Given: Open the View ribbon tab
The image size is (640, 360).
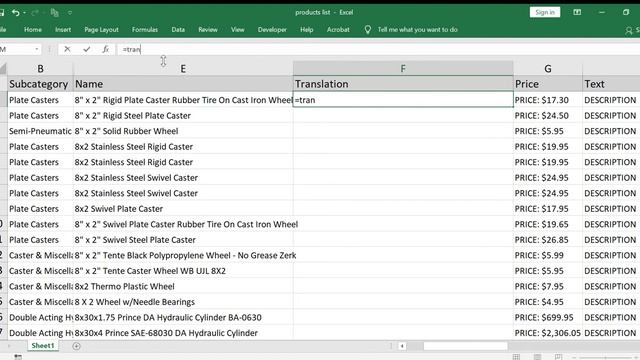Looking at the screenshot, I should [238, 29].
